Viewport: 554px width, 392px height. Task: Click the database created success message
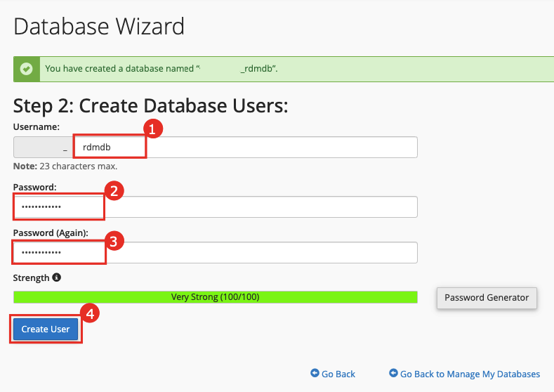pyautogui.click(x=161, y=69)
